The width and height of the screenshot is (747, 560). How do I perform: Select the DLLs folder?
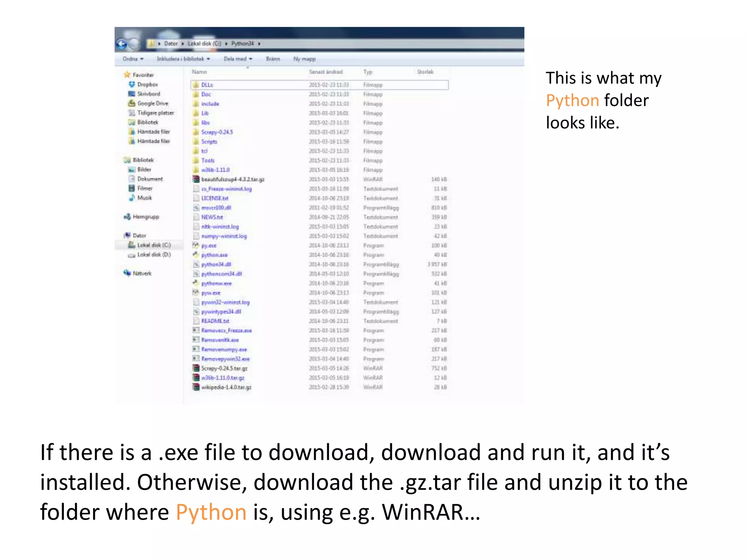point(320,85)
